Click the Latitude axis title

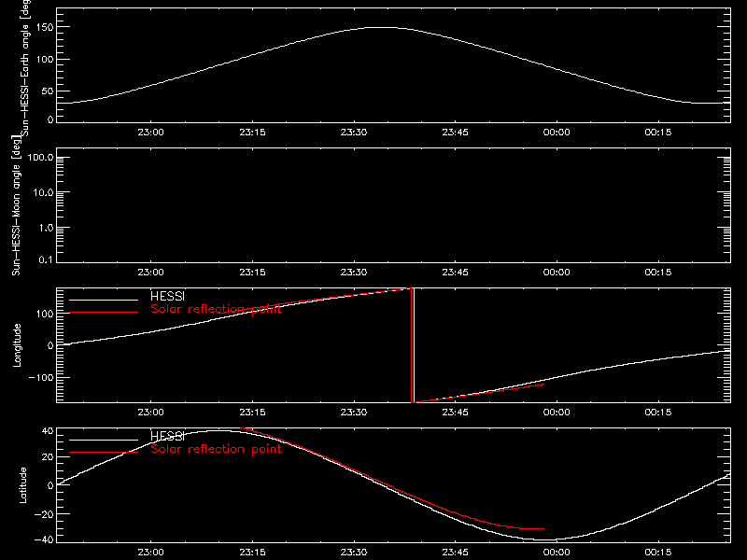pyautogui.click(x=22, y=485)
